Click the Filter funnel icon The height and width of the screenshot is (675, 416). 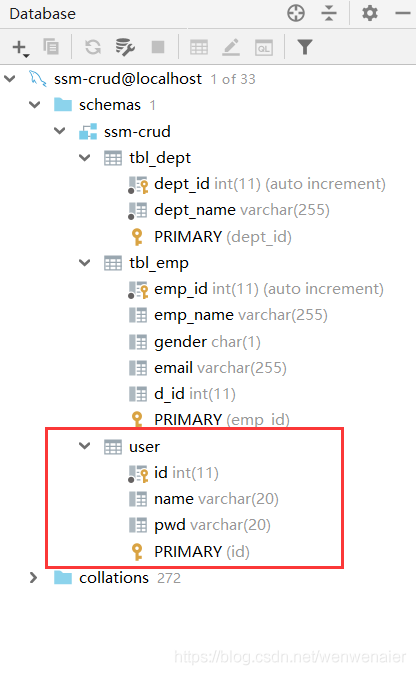(x=304, y=47)
